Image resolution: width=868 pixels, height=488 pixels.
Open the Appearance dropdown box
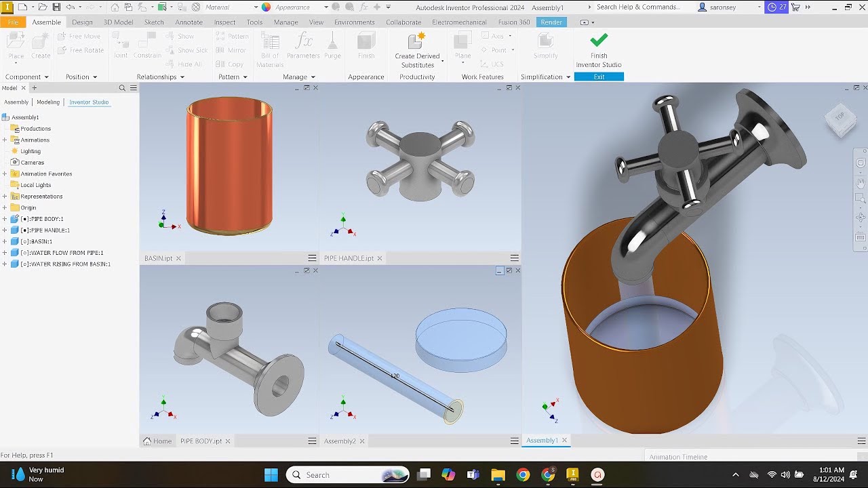(x=301, y=7)
